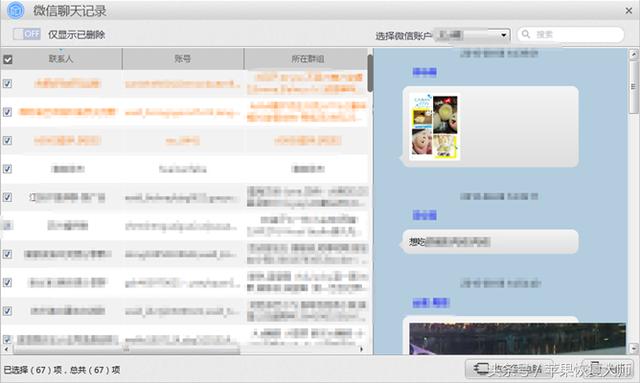Screen dimensions: 640x383
Task: Uncheck the seventh contact row checkbox
Action: coord(7,254)
